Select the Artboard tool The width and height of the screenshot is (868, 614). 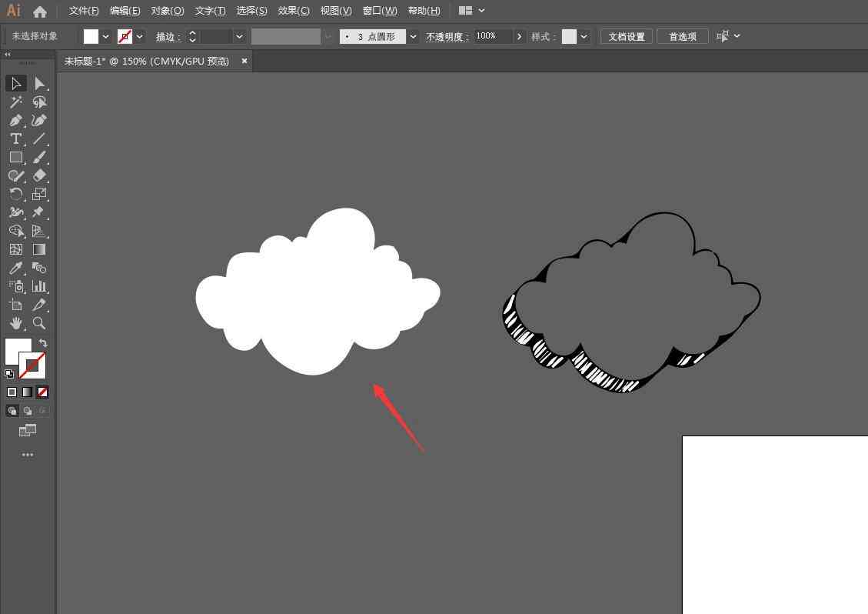(16, 305)
